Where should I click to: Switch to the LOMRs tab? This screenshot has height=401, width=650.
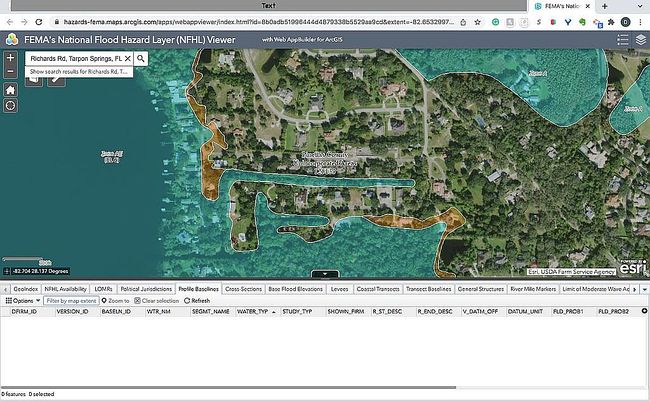[x=104, y=289]
